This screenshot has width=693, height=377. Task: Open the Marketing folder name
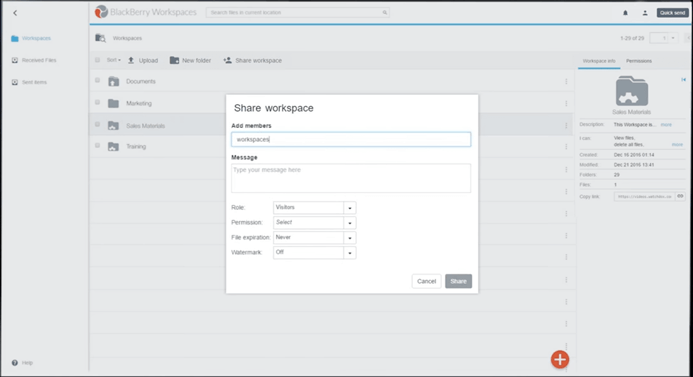139,103
